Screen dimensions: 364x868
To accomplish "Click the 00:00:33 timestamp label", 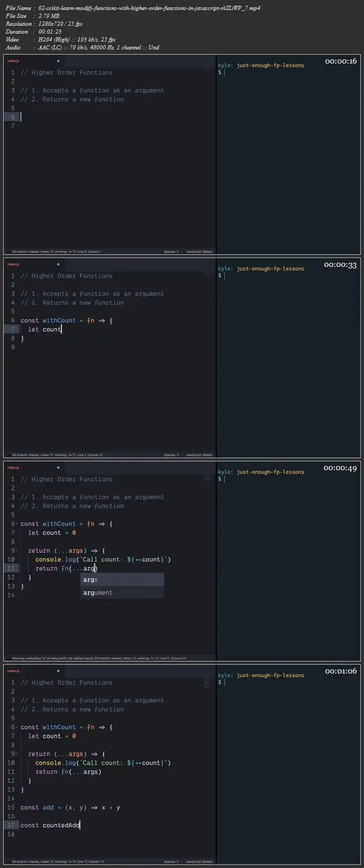I will (341, 264).
